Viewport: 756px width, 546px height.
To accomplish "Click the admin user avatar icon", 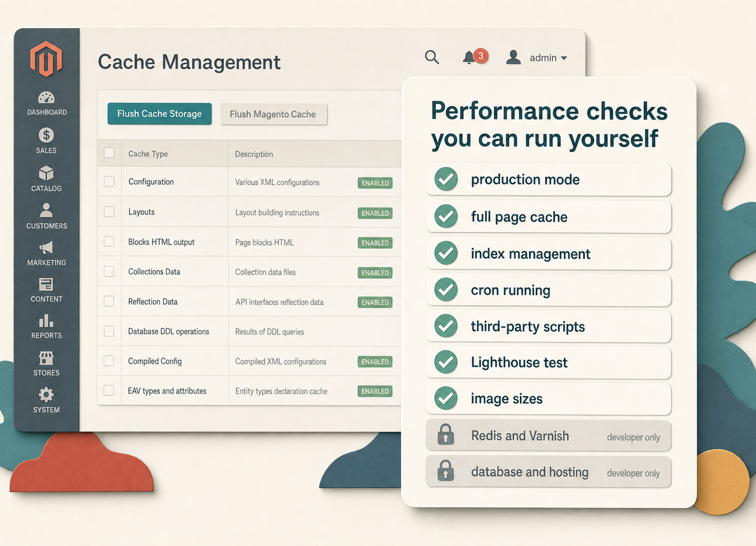I will [513, 57].
